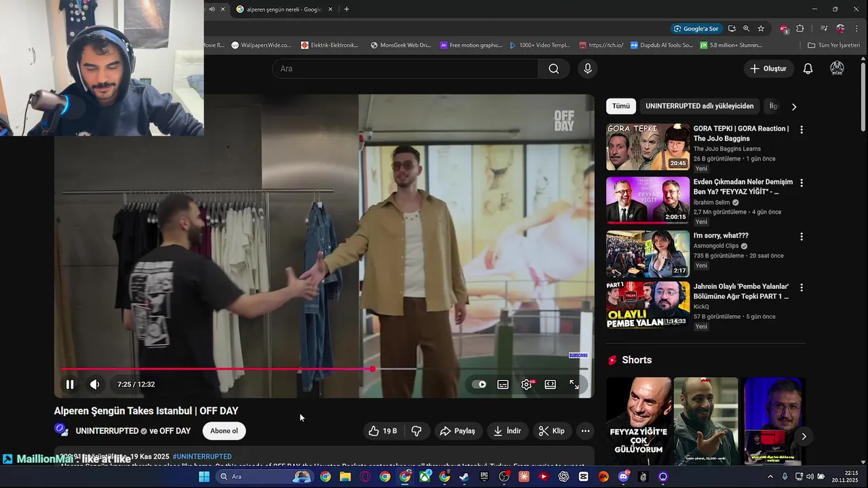Open the Oluştur create menu
This screenshot has width=868, height=488.
click(768, 68)
